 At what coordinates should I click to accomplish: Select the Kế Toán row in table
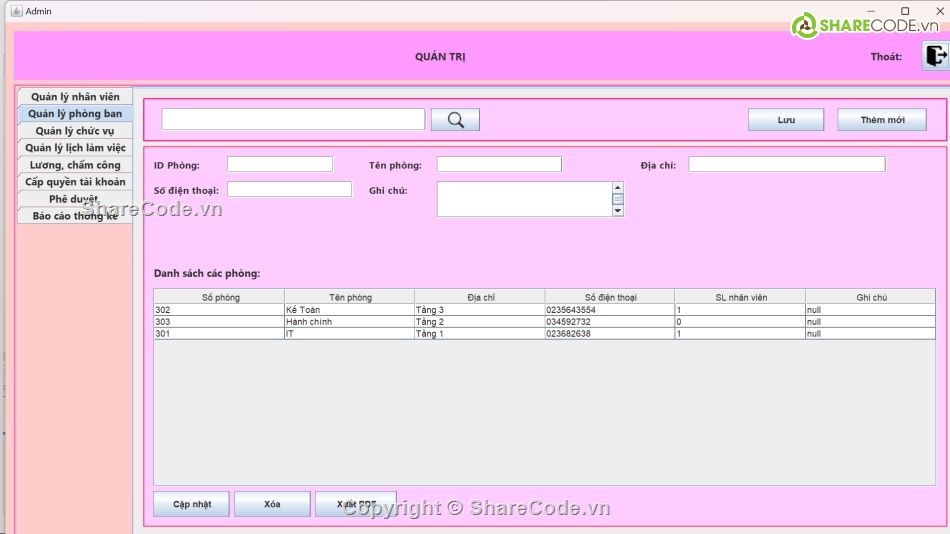pos(348,310)
